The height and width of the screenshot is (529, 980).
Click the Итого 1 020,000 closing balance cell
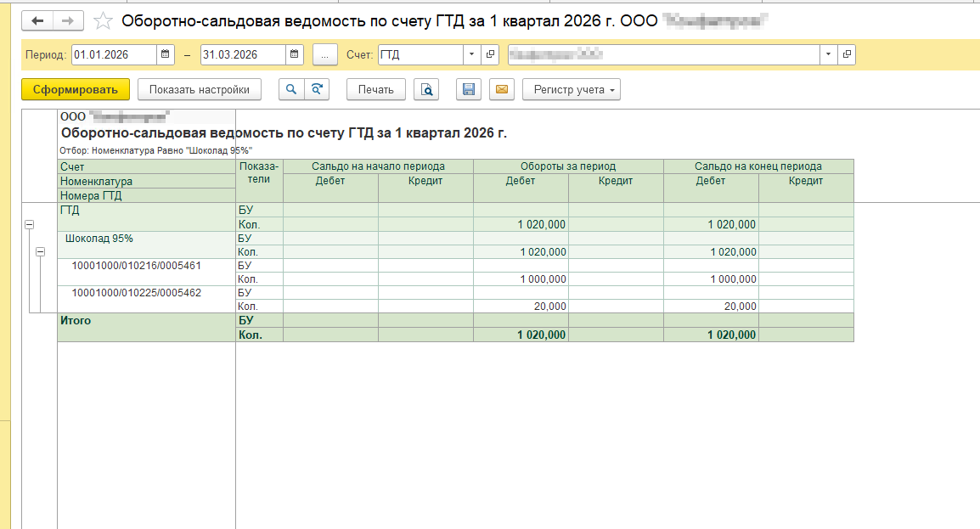point(712,335)
